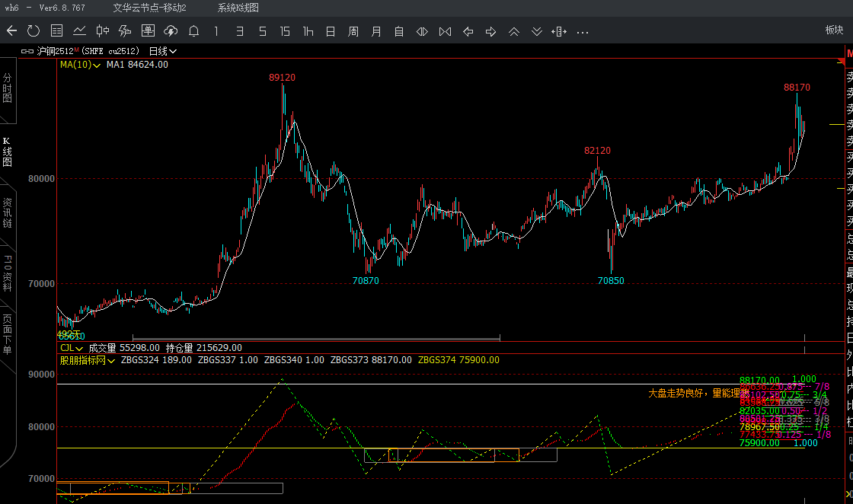This screenshot has width=853, height=504.
Task: Open the more options ellipsis
Action: 583,31
